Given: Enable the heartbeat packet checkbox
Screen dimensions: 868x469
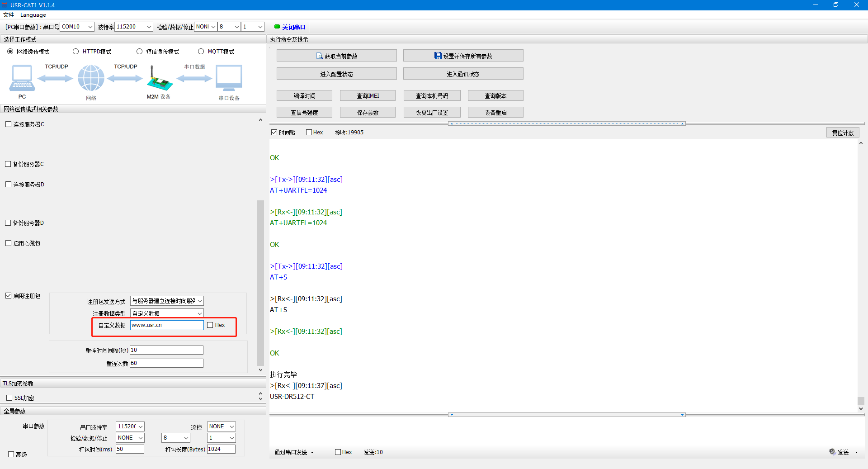Looking at the screenshot, I should coord(8,243).
